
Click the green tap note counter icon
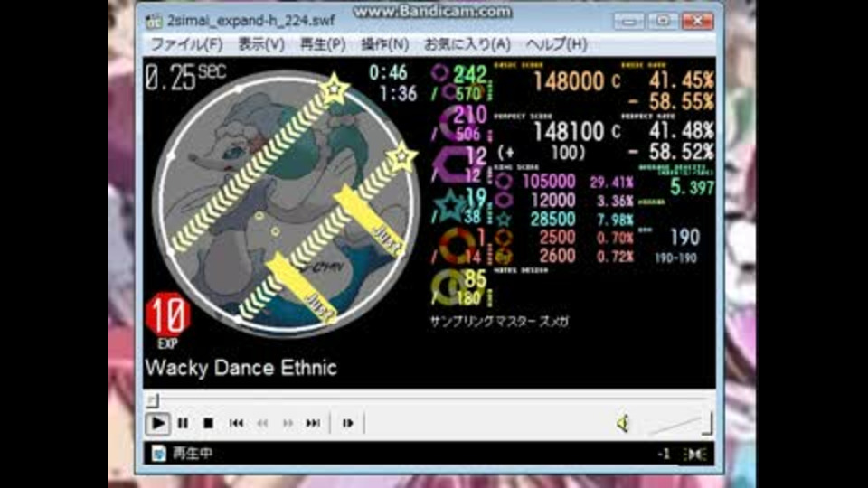(x=440, y=72)
